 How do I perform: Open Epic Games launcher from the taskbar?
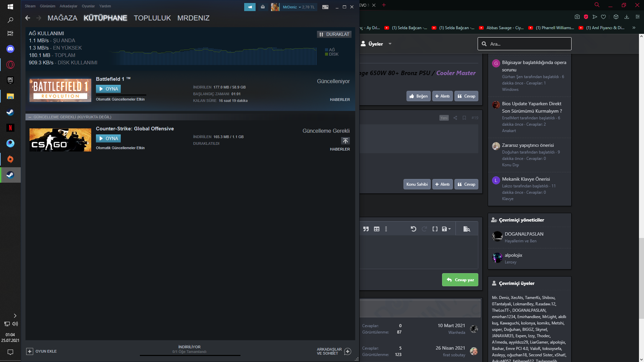(x=10, y=80)
